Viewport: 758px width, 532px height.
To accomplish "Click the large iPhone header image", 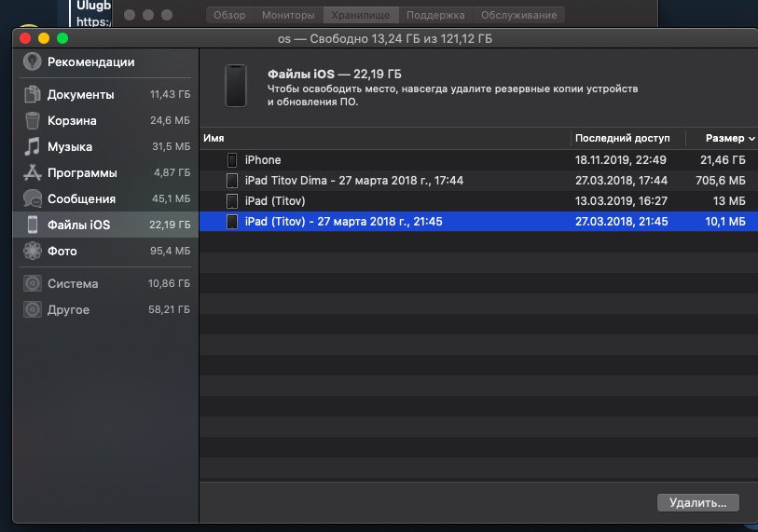I will [x=236, y=86].
